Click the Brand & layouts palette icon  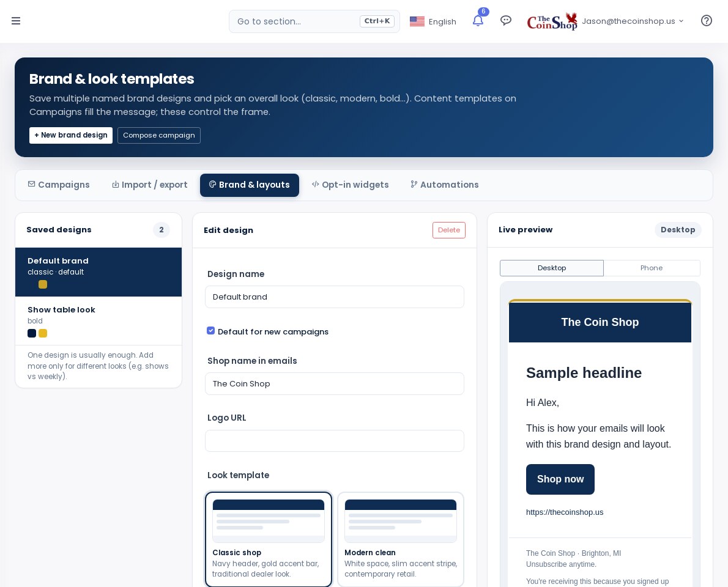[213, 184]
